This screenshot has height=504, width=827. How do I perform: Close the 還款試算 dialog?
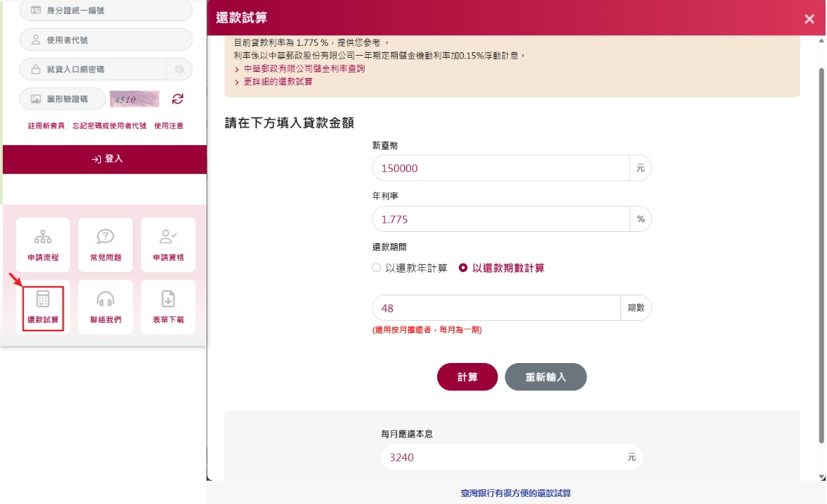tap(809, 19)
